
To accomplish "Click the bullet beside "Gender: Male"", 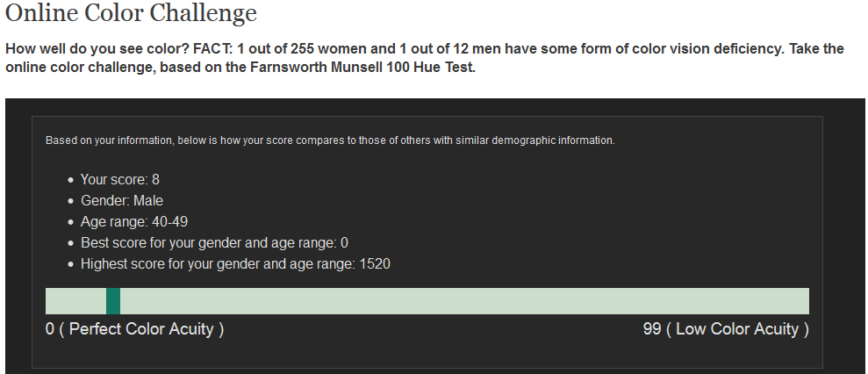I will click(70, 202).
